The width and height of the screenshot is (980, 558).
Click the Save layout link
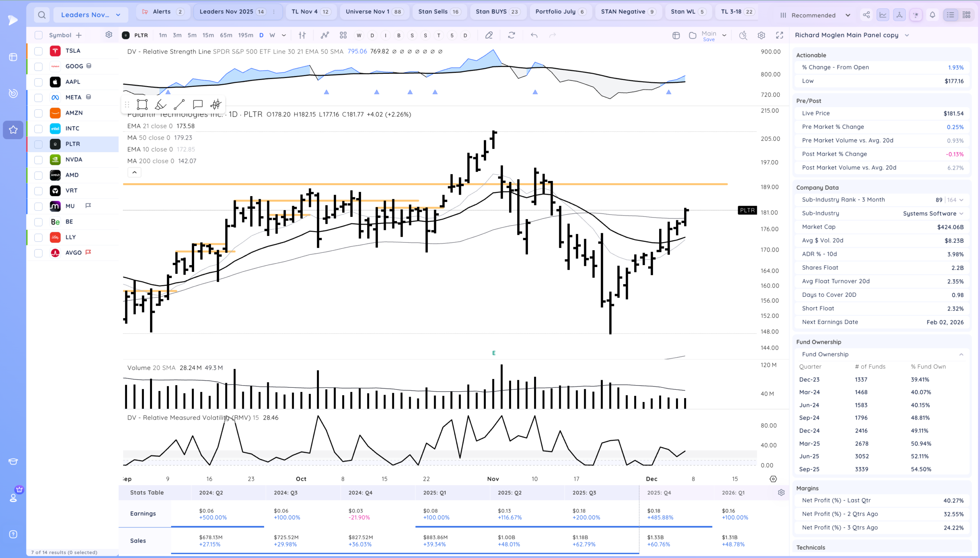[709, 39]
